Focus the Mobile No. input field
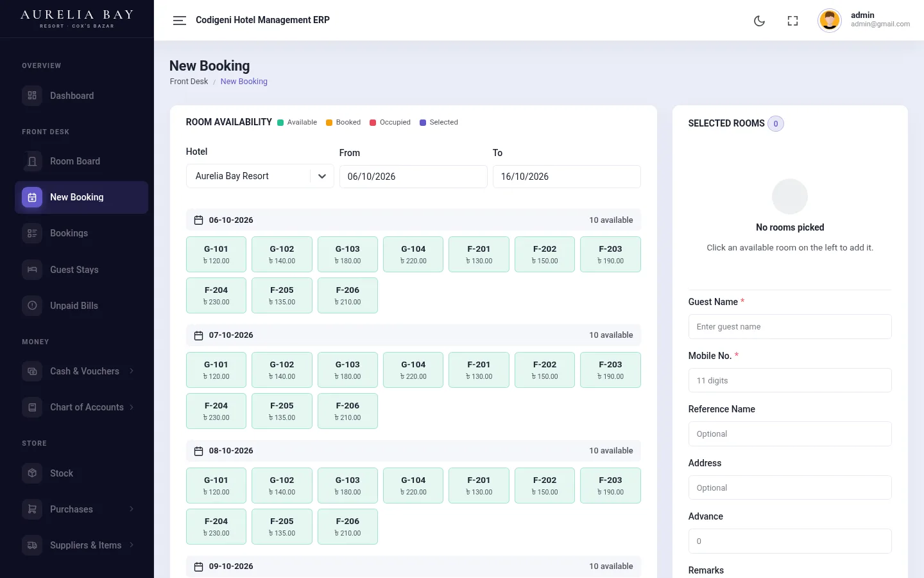This screenshot has height=578, width=924. 790,380
